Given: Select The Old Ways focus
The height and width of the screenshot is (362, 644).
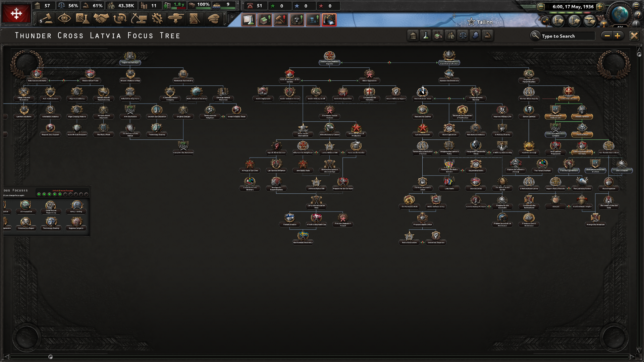Looking at the screenshot, I should (x=582, y=130).
